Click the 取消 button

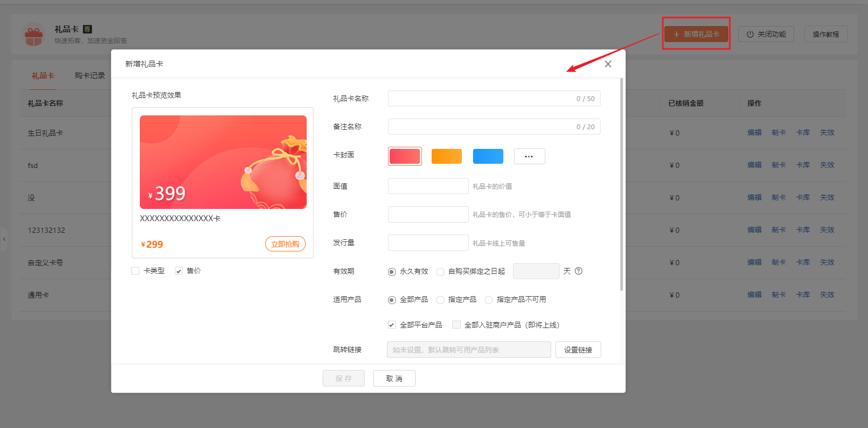pos(394,378)
